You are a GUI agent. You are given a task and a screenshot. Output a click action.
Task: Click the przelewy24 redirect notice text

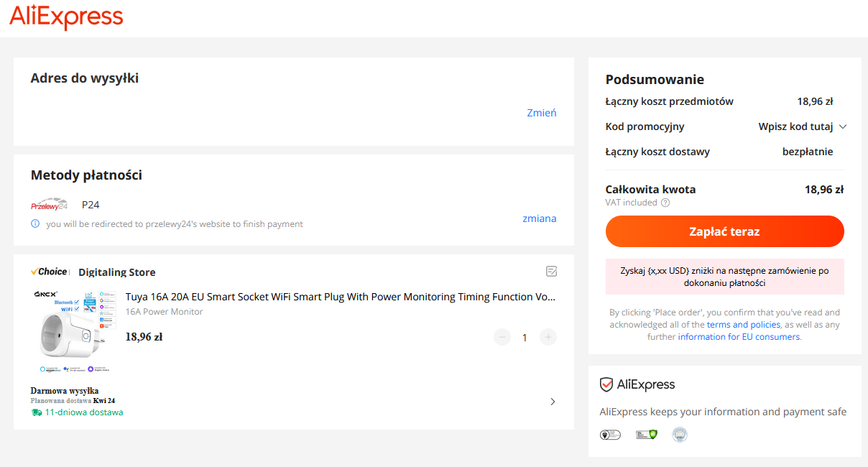tap(175, 224)
